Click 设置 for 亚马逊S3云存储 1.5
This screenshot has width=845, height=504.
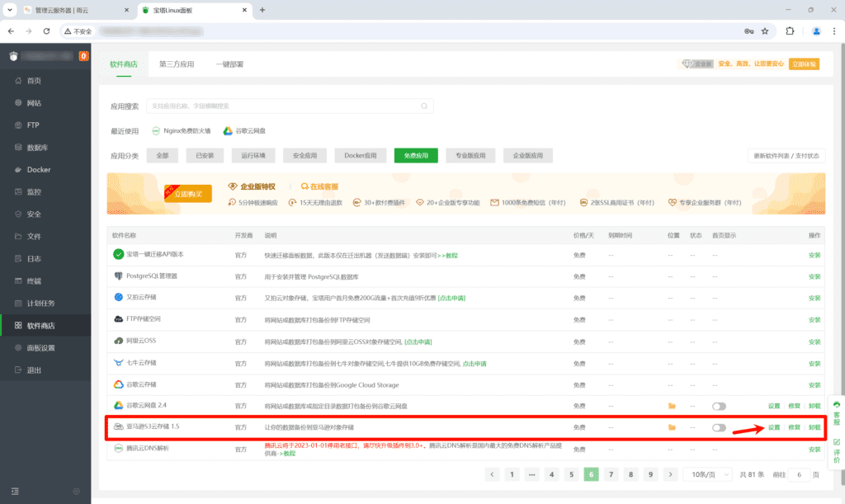[773, 427]
